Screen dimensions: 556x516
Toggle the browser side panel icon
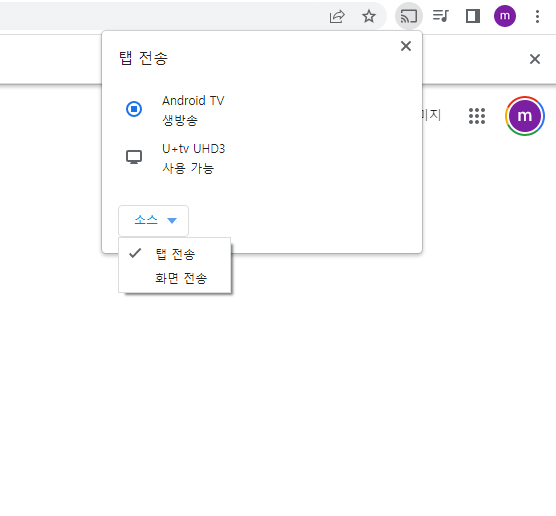tap(473, 16)
